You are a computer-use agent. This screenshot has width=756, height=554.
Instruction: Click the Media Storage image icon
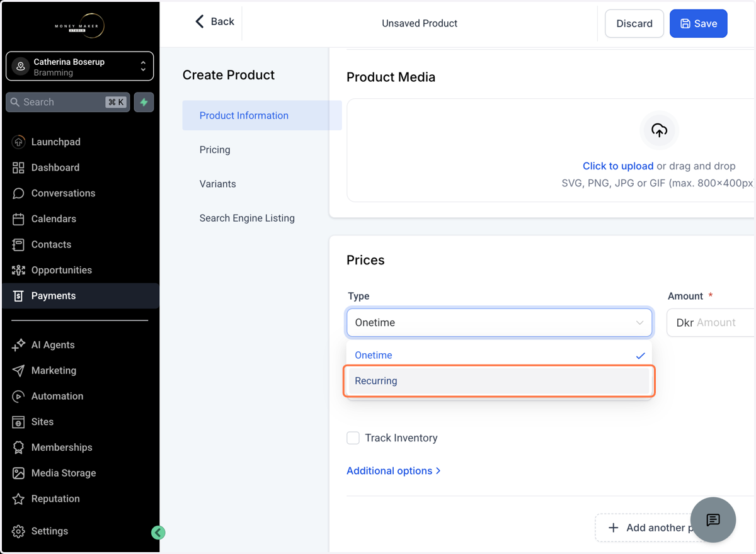click(18, 473)
